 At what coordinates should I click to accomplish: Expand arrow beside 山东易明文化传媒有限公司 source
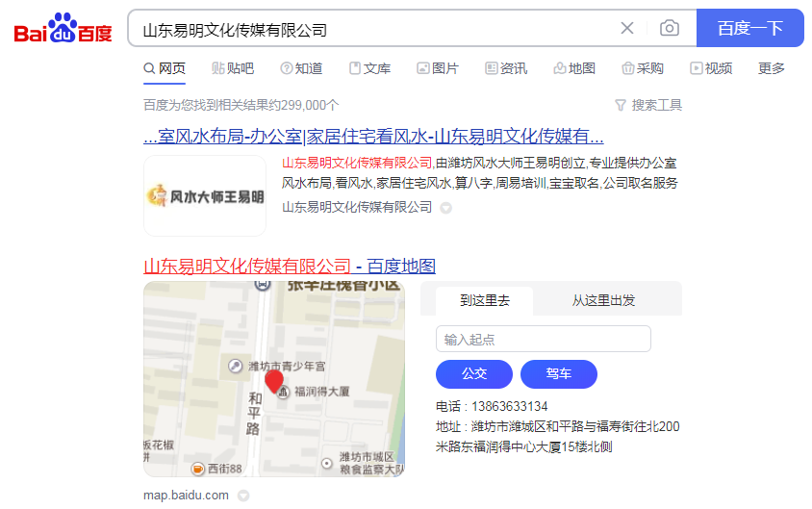click(x=446, y=208)
